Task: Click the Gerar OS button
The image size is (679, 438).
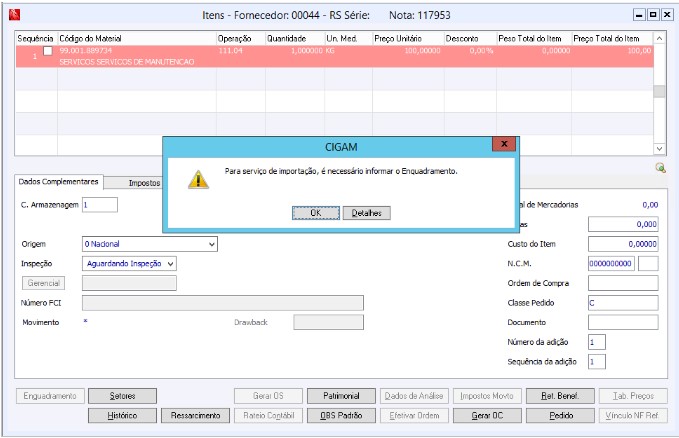Action: point(268,396)
